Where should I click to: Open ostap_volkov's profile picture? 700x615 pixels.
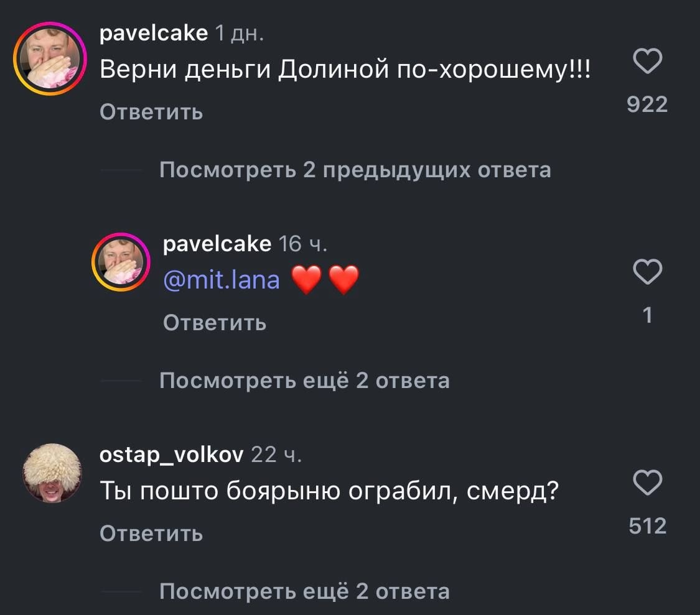click(52, 474)
